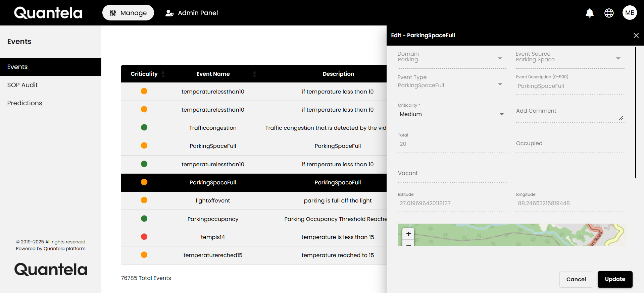The height and width of the screenshot is (293, 644).
Task: Click the globe language icon
Action: click(x=609, y=13)
